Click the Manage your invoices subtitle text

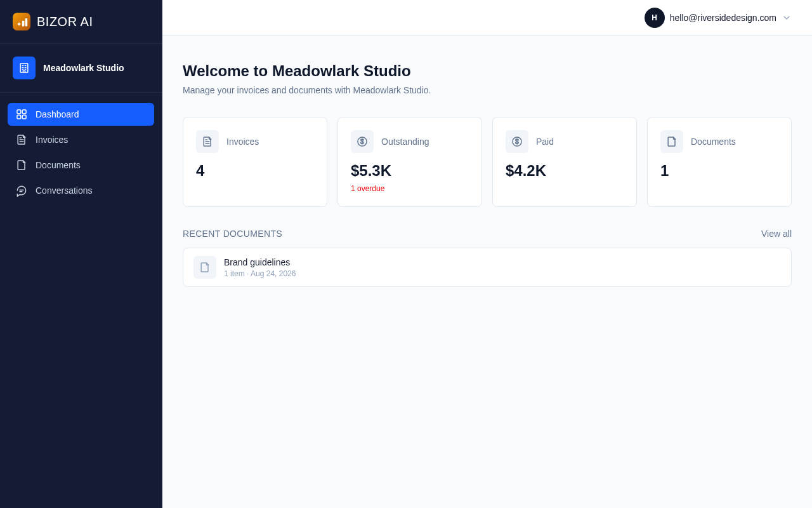(x=307, y=90)
